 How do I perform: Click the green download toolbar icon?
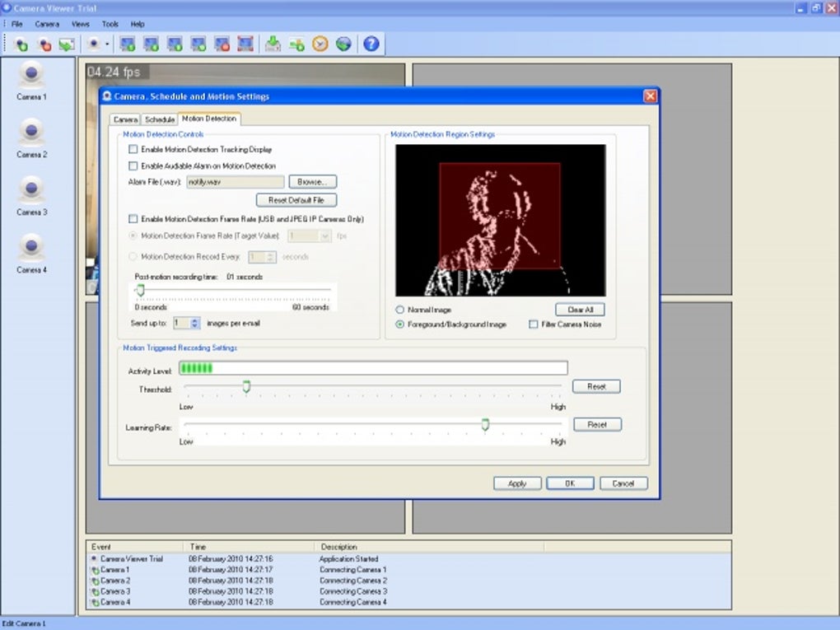(x=272, y=44)
